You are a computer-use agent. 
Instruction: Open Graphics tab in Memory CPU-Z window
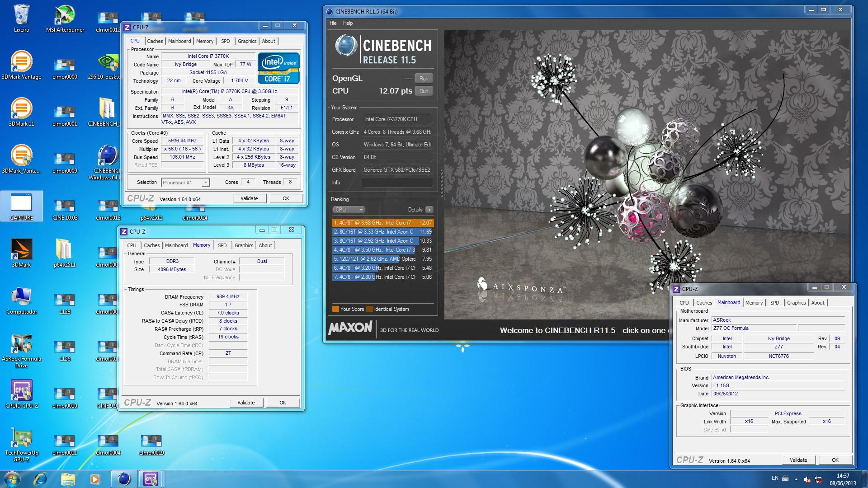point(244,245)
